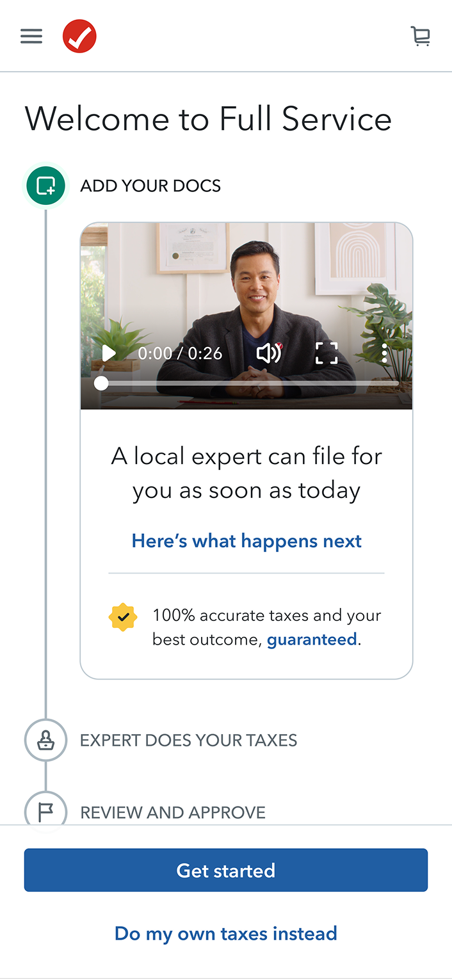The height and width of the screenshot is (980, 452).
Task: Click the Review and Approve flag icon
Action: 45,810
